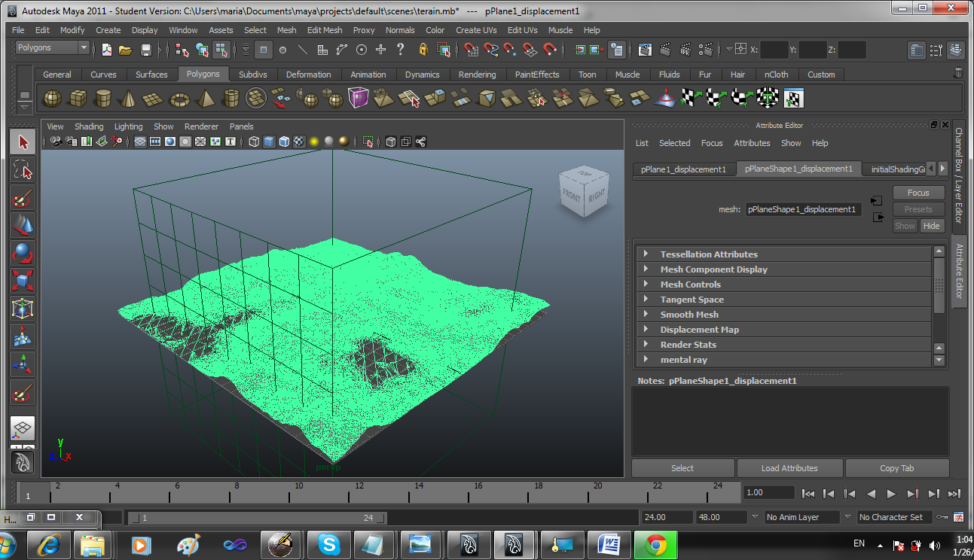Switch to the Rendering shelf tab

tap(477, 75)
